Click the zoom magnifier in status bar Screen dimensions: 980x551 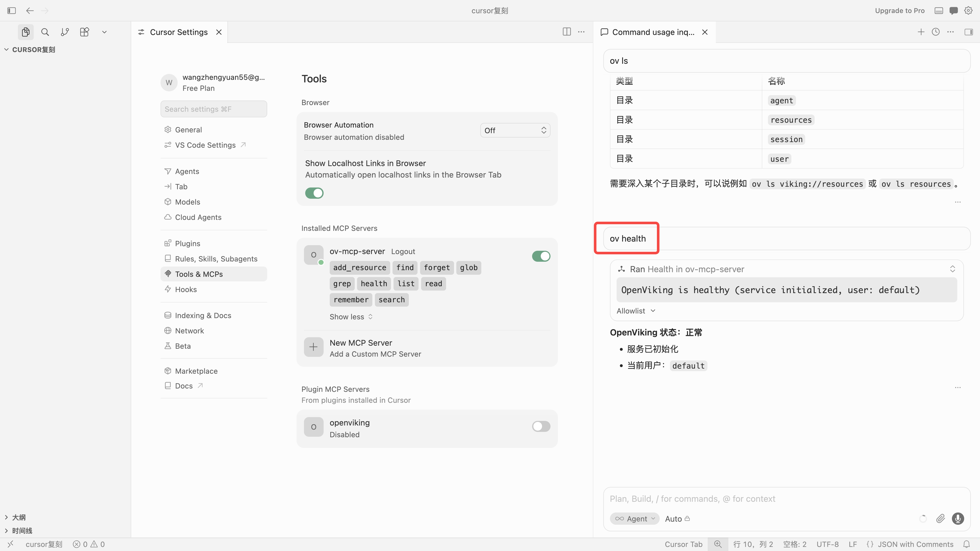pos(718,544)
